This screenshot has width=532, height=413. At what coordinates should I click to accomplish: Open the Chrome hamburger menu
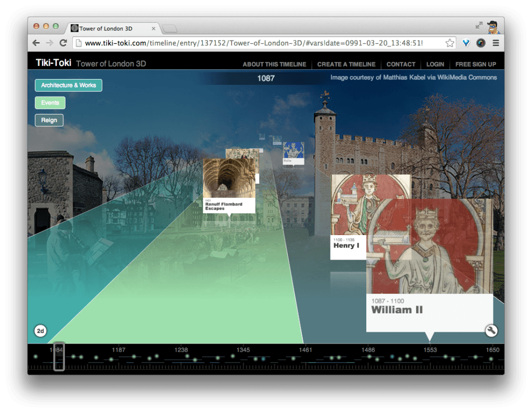(x=495, y=43)
